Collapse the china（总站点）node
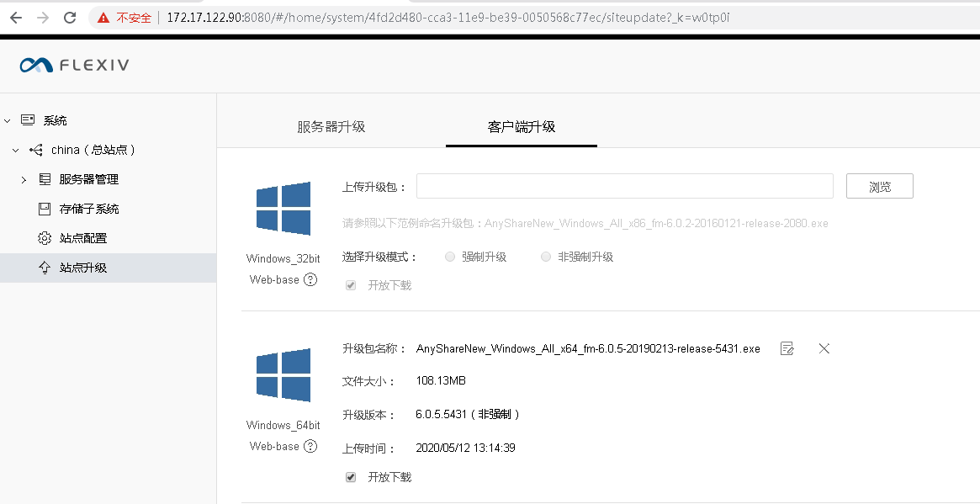Screen dimensions: 980x504 [x=16, y=150]
